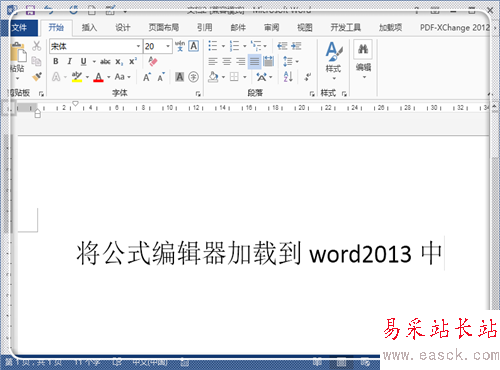This screenshot has width=500, height=370.
Task: Toggle bold formatting
Action: [56, 61]
